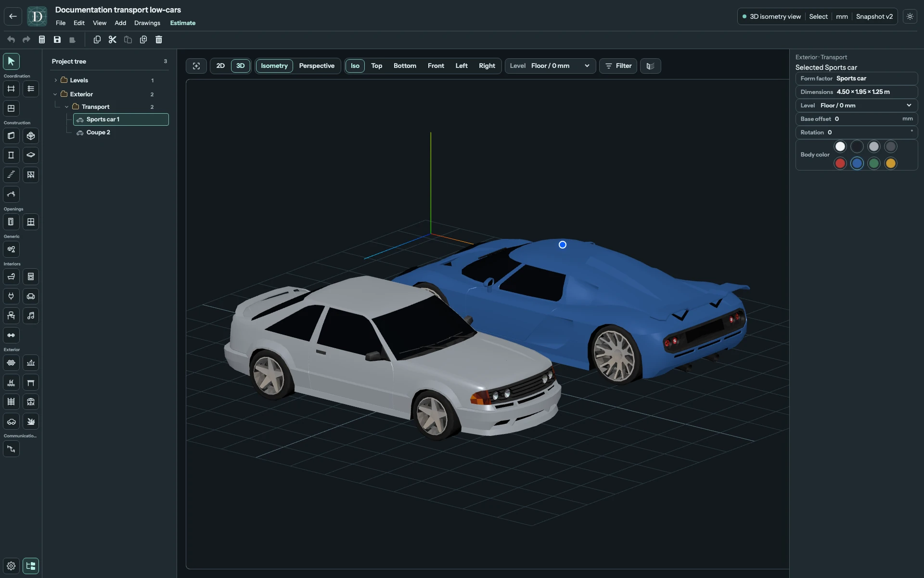Switch to 2D view mode
Image resolution: width=924 pixels, height=578 pixels.
pyautogui.click(x=220, y=66)
